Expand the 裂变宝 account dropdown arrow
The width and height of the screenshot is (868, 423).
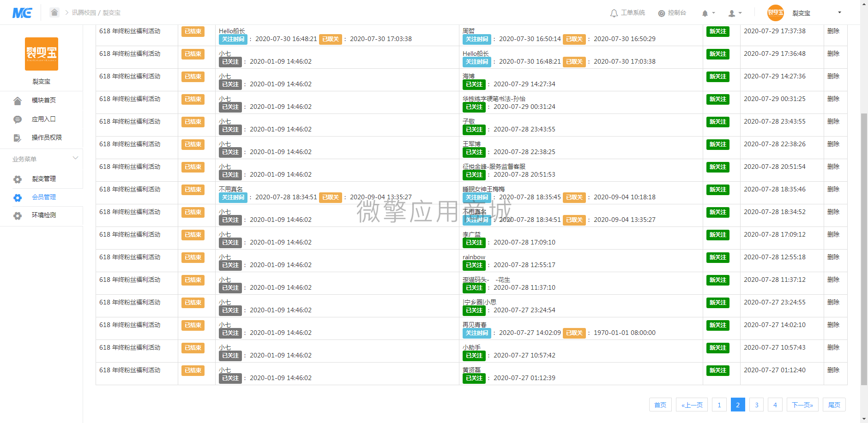839,12
